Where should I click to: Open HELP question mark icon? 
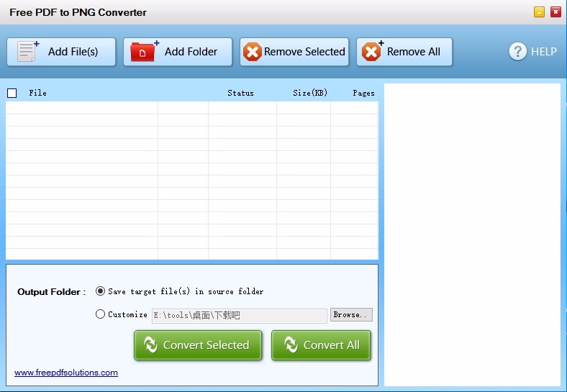click(518, 52)
